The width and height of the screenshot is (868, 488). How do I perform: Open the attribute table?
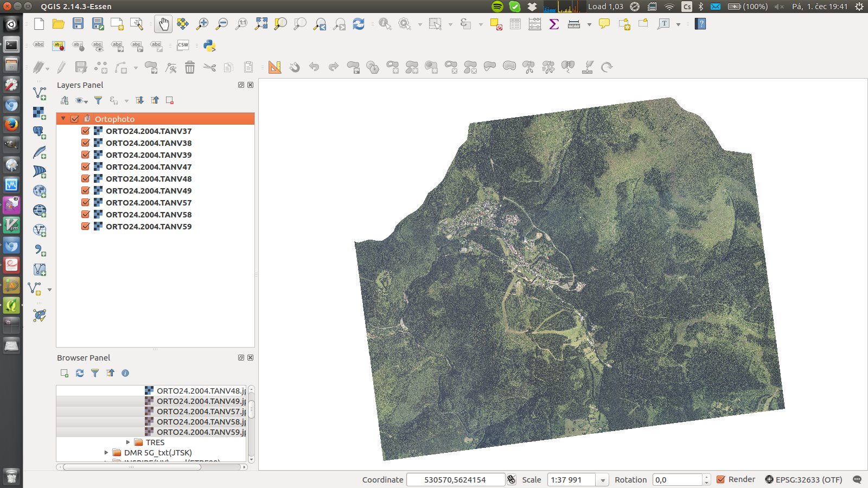pyautogui.click(x=515, y=24)
